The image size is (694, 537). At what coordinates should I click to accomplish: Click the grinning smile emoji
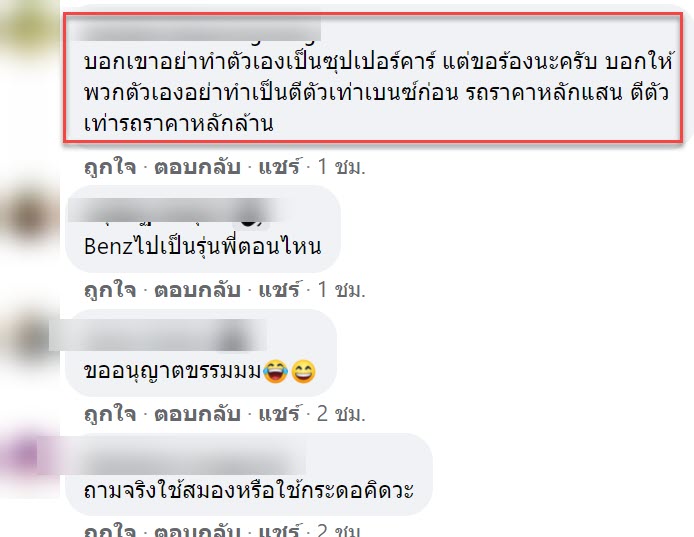304,371
